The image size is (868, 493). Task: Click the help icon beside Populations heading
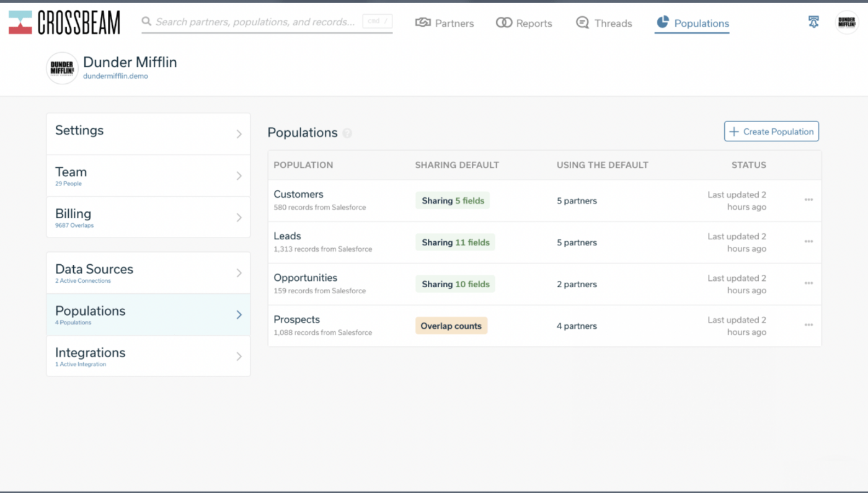coord(347,133)
